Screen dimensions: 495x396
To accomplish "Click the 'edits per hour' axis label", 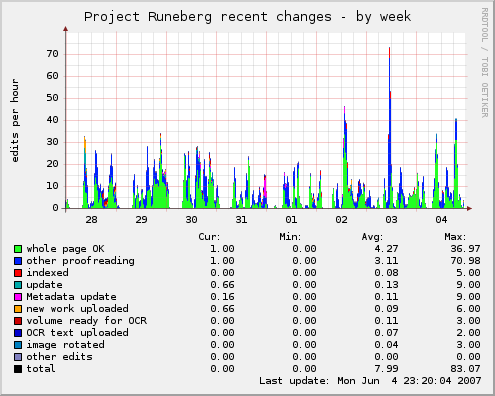I will 15,121.
